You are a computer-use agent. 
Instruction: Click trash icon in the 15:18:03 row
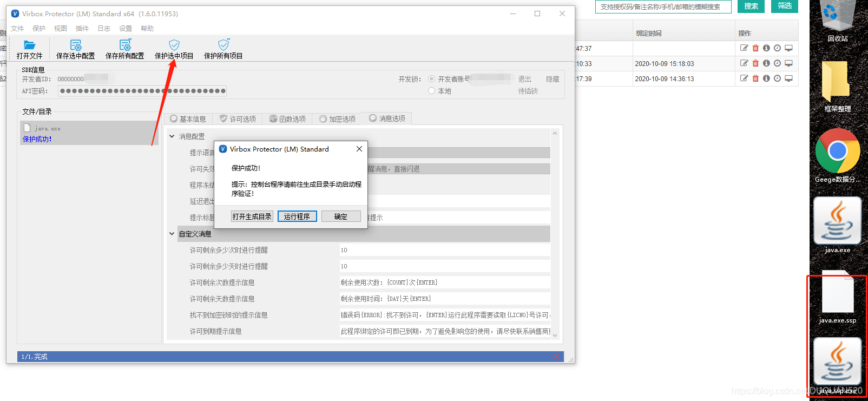755,63
